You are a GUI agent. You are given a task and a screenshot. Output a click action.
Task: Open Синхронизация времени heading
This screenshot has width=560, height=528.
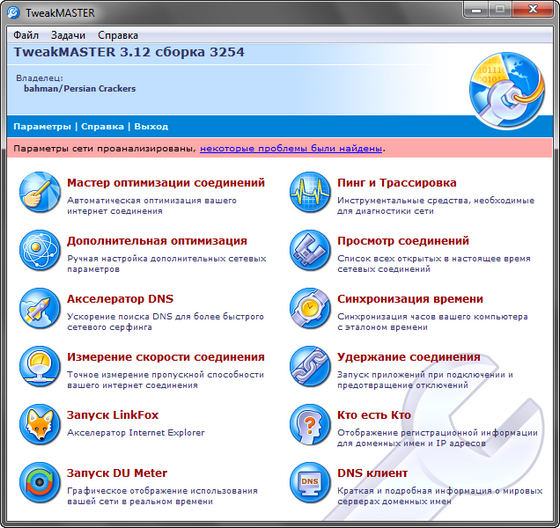click(x=410, y=299)
